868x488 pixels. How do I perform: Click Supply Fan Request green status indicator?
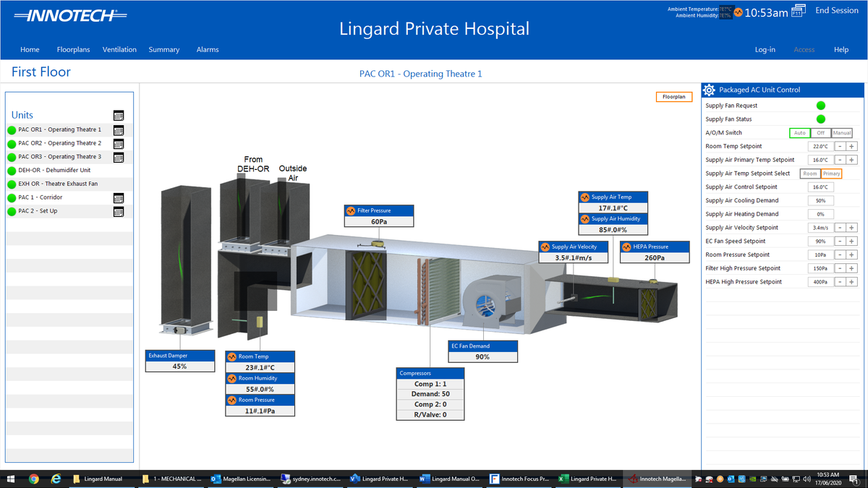[821, 106]
